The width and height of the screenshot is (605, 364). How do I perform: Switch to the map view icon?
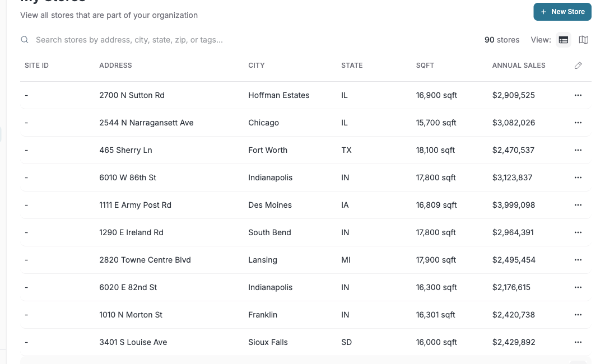[583, 40]
